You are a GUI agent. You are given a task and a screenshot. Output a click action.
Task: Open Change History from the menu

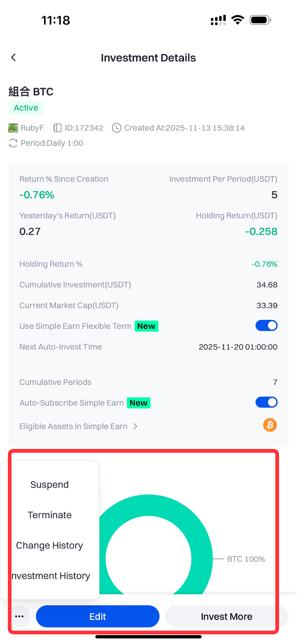(50, 545)
